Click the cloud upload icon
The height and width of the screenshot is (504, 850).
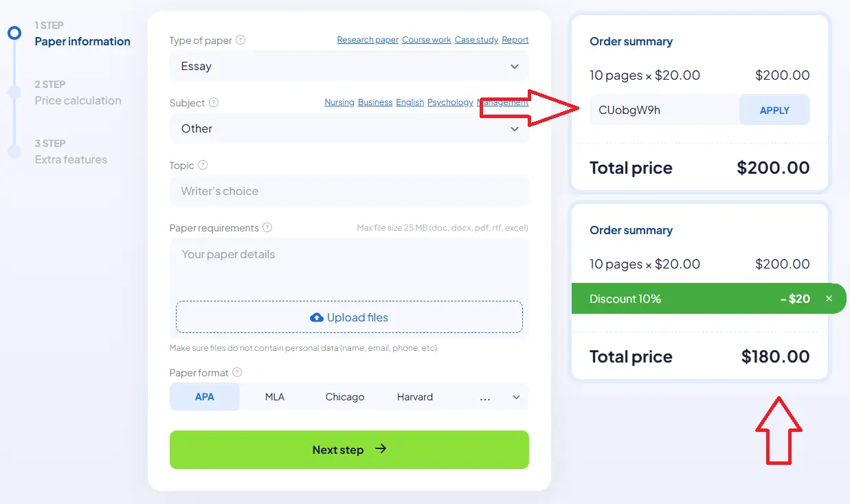point(317,317)
